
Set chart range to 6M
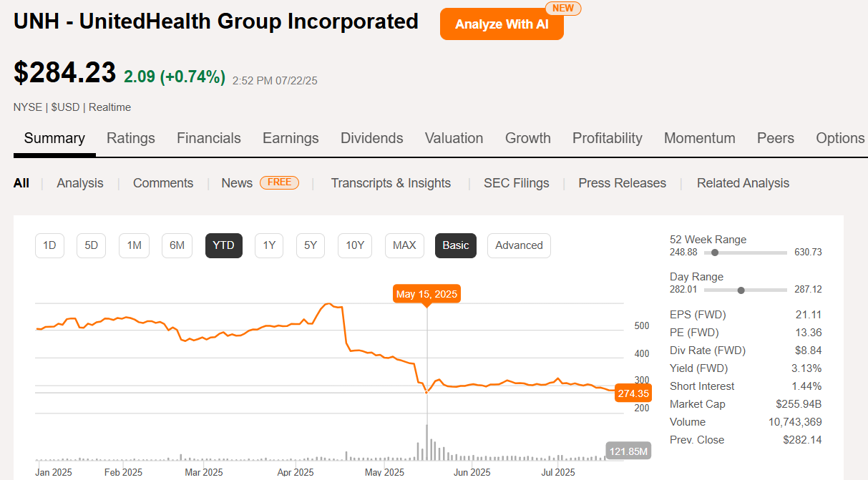(177, 245)
